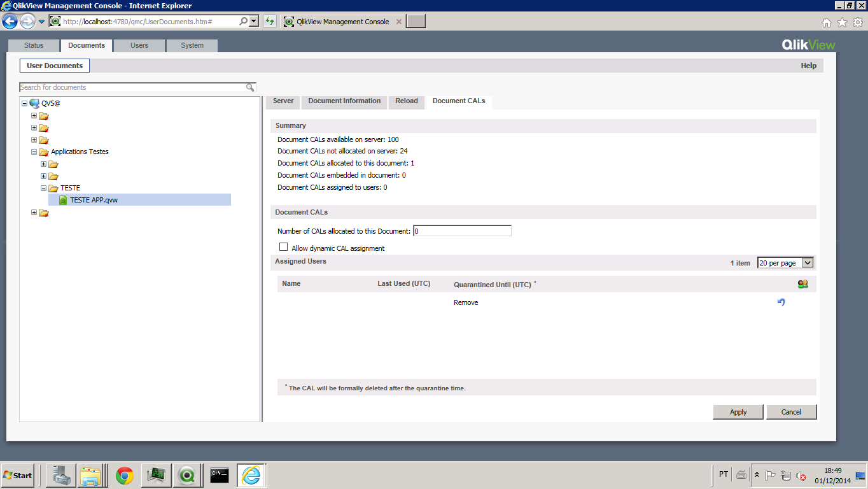This screenshot has width=868, height=489.
Task: Open the Favorites star icon
Action: pos(842,22)
